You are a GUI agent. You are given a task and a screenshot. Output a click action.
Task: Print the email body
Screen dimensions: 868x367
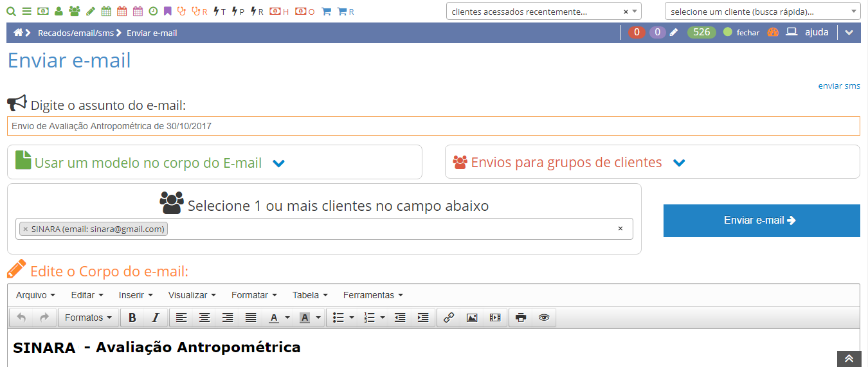coord(521,318)
